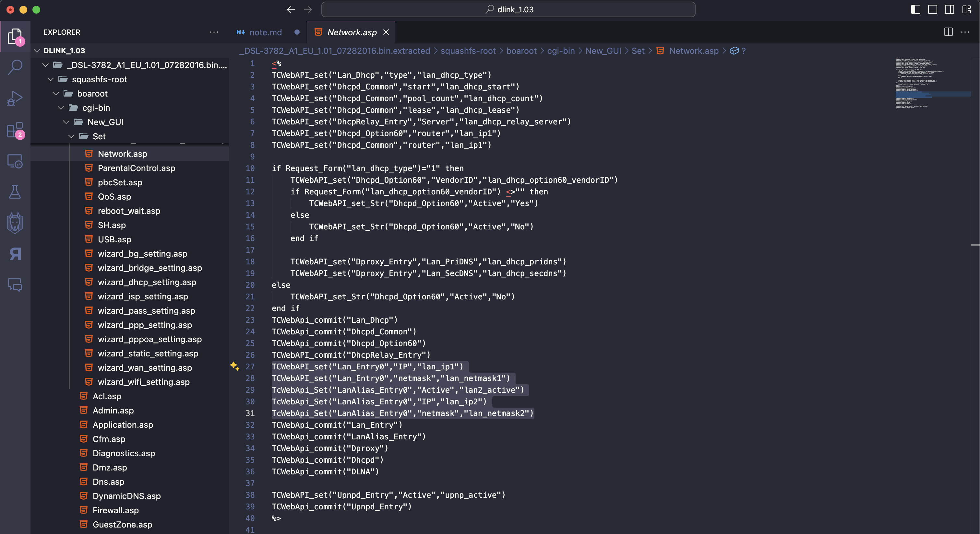The width and height of the screenshot is (980, 534).
Task: Open editor More Actions menu
Action: [965, 32]
